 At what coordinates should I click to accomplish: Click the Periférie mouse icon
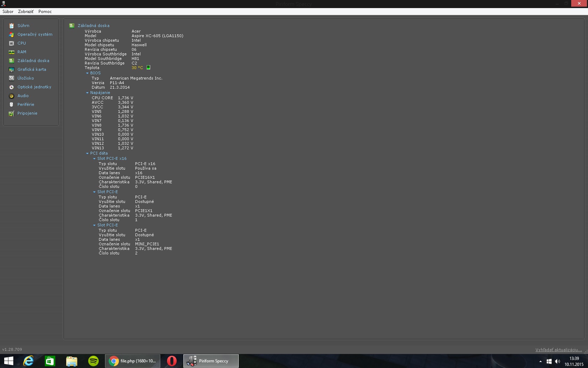[12, 104]
